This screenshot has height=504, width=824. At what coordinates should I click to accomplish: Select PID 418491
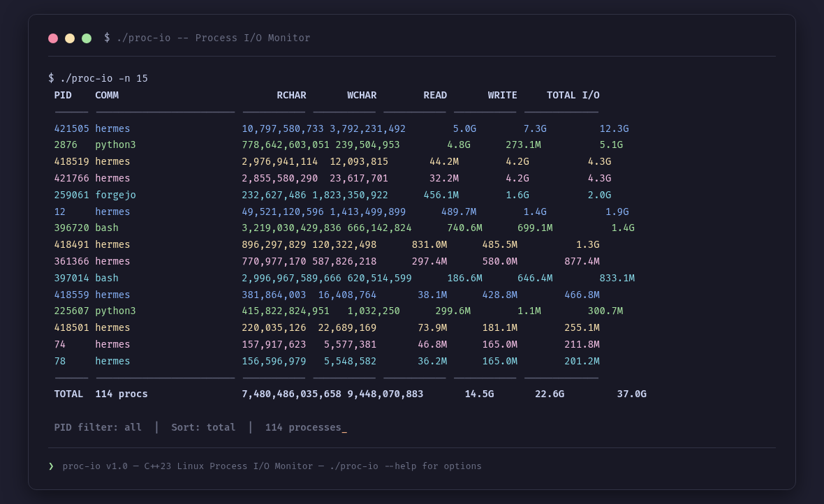click(x=71, y=244)
